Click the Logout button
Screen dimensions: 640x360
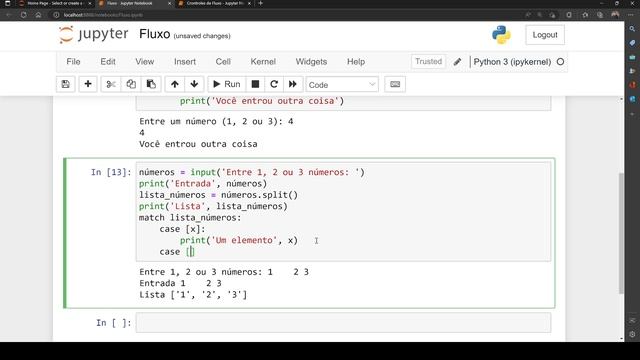545,35
